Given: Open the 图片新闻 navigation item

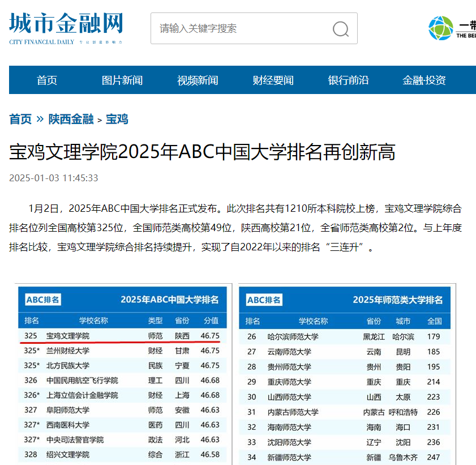Looking at the screenshot, I should pyautogui.click(x=122, y=80).
